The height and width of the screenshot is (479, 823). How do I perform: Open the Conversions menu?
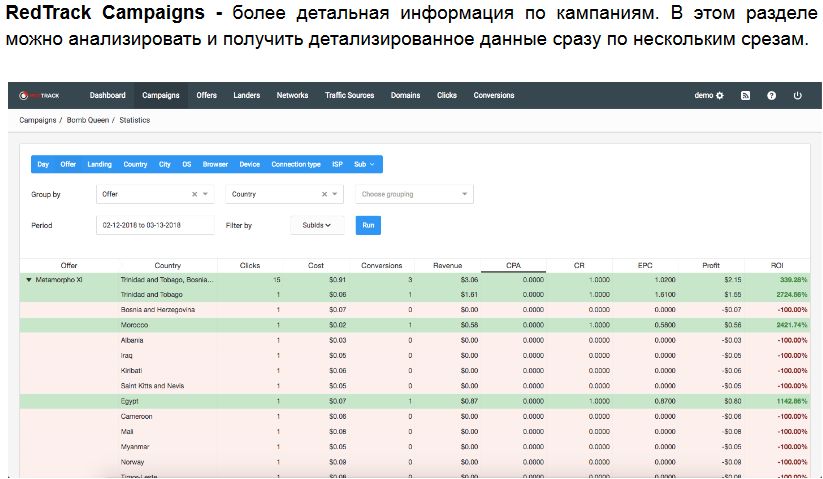point(494,95)
